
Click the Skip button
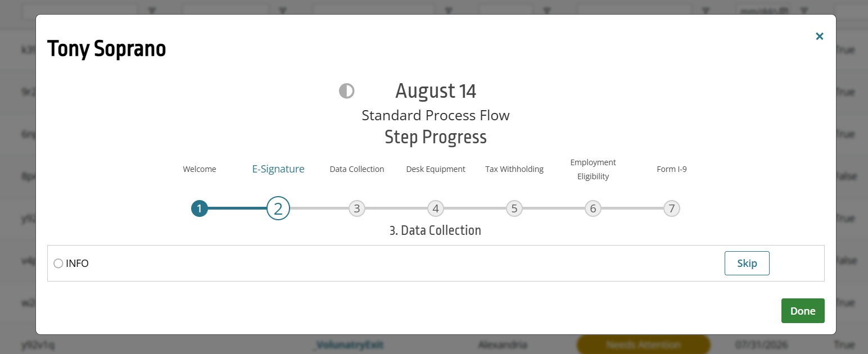coord(747,263)
